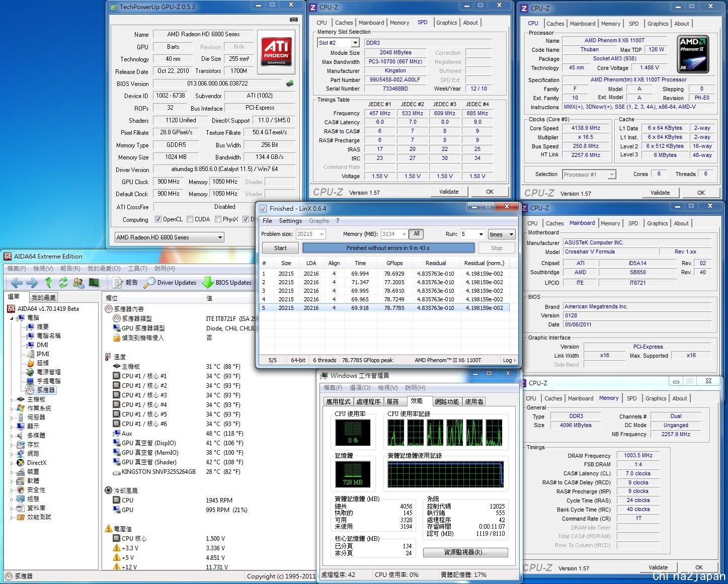The width and height of the screenshot is (728, 584).
Task: Open Problem size dropdown in LinX
Action: [310, 234]
